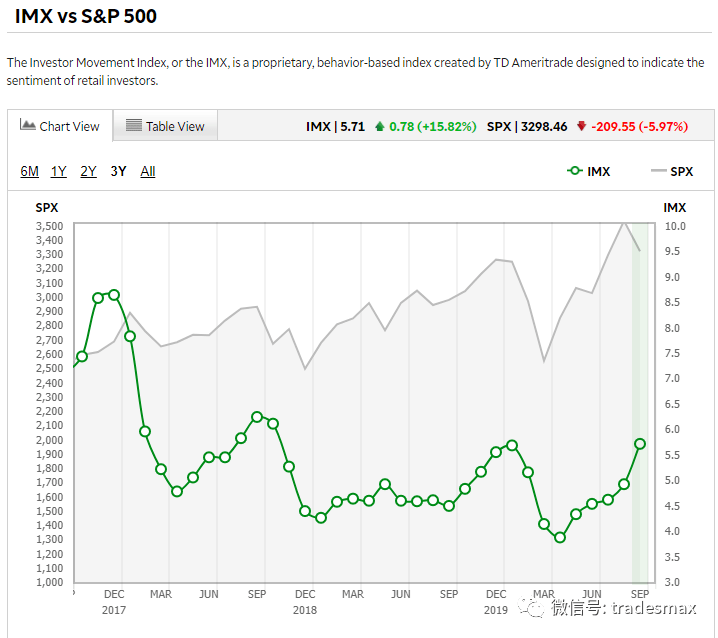Select the 2Y time range link
Viewport: 718px width, 638px height.
point(88,171)
